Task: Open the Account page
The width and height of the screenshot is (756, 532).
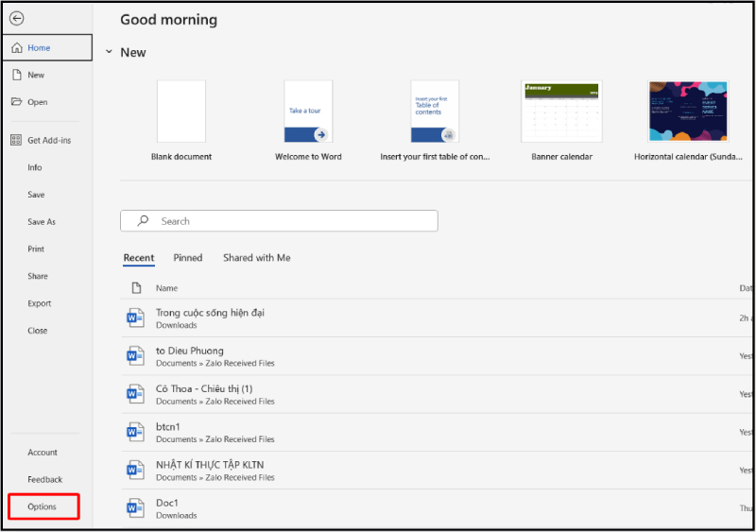Action: click(43, 453)
